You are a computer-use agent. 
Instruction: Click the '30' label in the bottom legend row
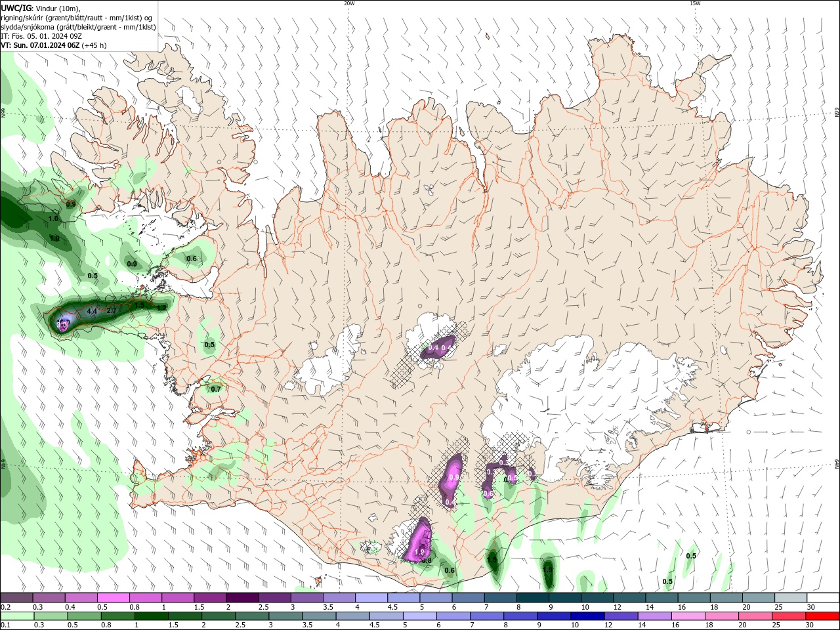(x=810, y=625)
